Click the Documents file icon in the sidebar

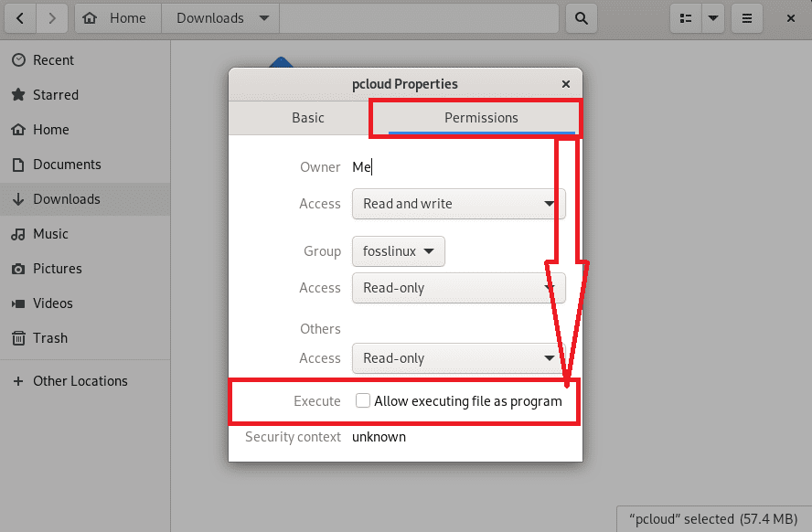point(18,165)
